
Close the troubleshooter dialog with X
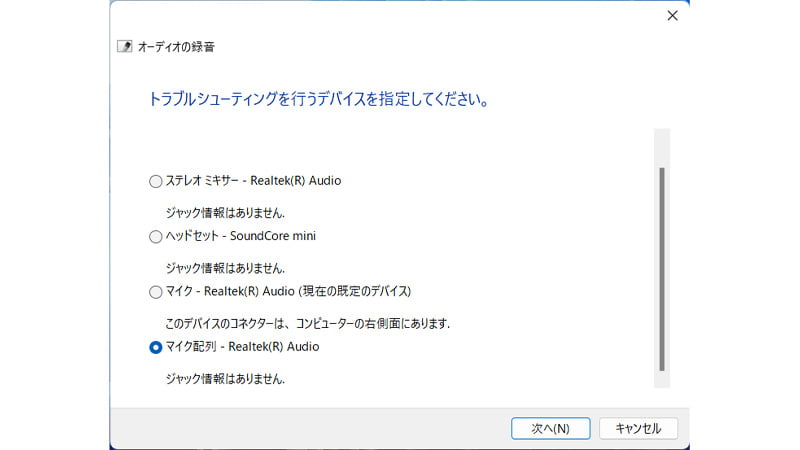tap(672, 16)
